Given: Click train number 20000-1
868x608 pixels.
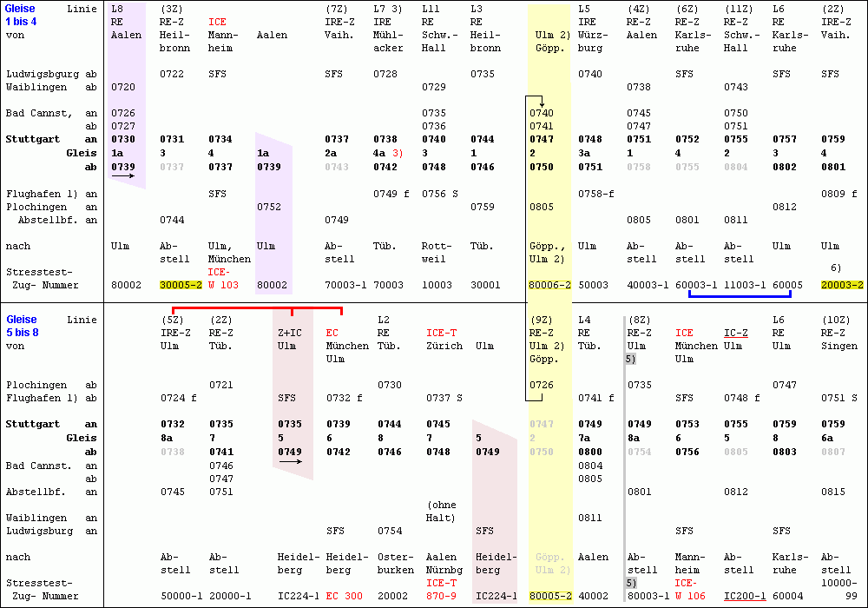Looking at the screenshot, I should pyautogui.click(x=230, y=597).
